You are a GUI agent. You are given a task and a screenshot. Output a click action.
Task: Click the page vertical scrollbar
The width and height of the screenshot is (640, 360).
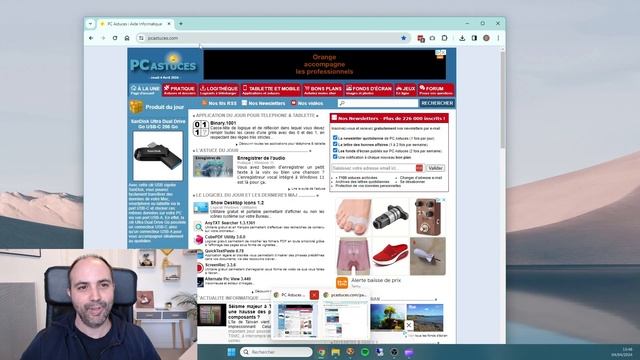pos(503,100)
